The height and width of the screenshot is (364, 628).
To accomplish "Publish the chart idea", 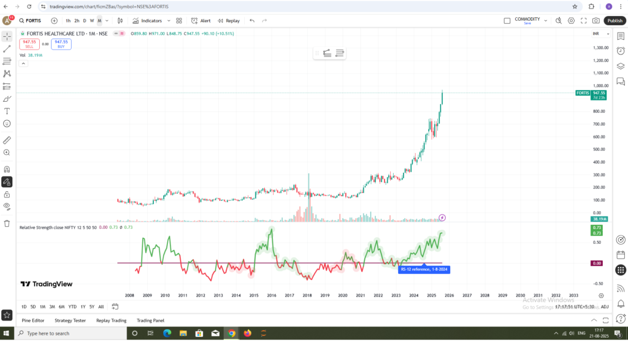I will coord(615,21).
